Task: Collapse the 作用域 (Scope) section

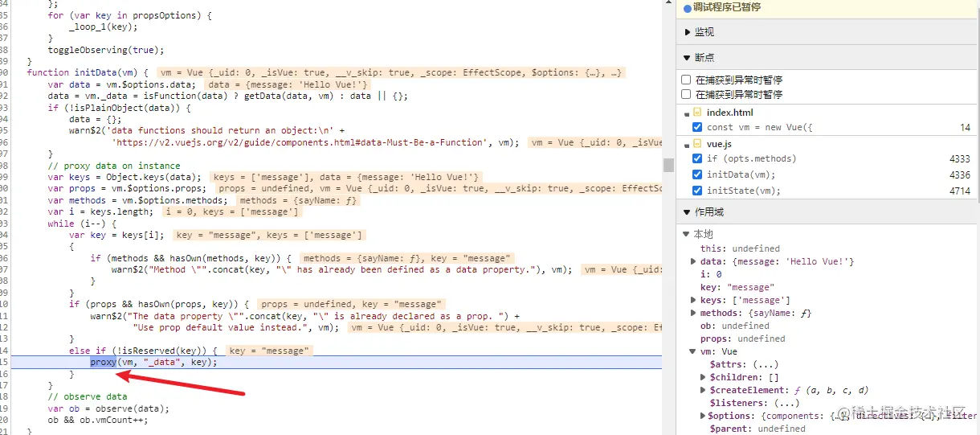Action: (x=687, y=212)
